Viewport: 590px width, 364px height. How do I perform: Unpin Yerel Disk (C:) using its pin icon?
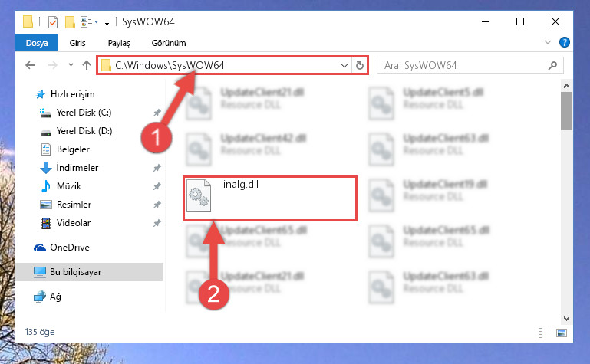click(x=157, y=113)
